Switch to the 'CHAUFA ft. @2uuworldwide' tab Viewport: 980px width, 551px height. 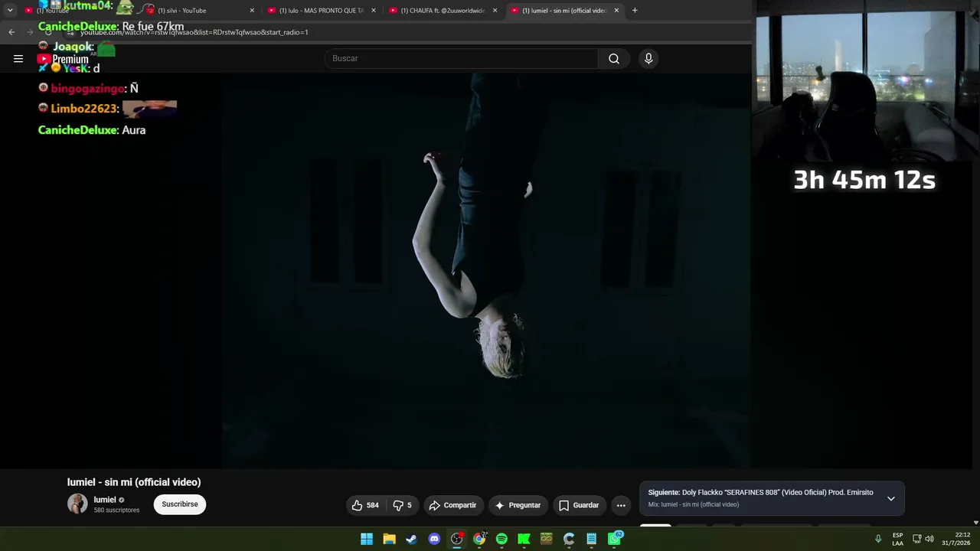(443, 11)
